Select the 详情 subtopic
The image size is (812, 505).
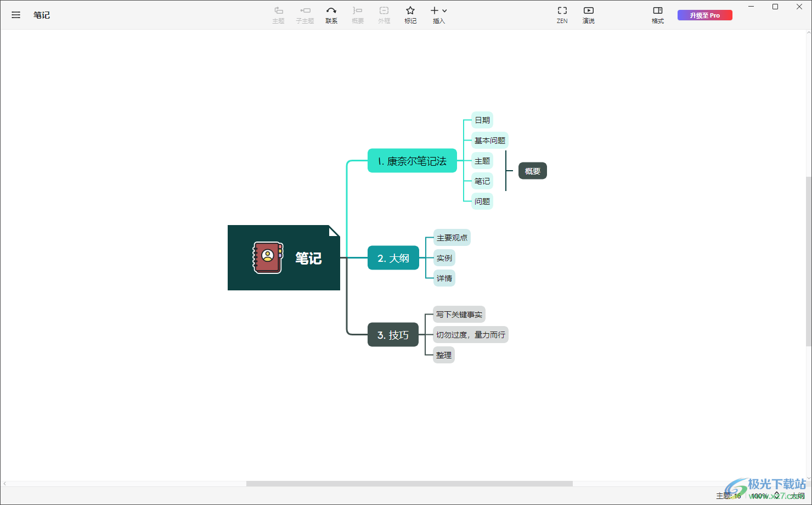(444, 278)
